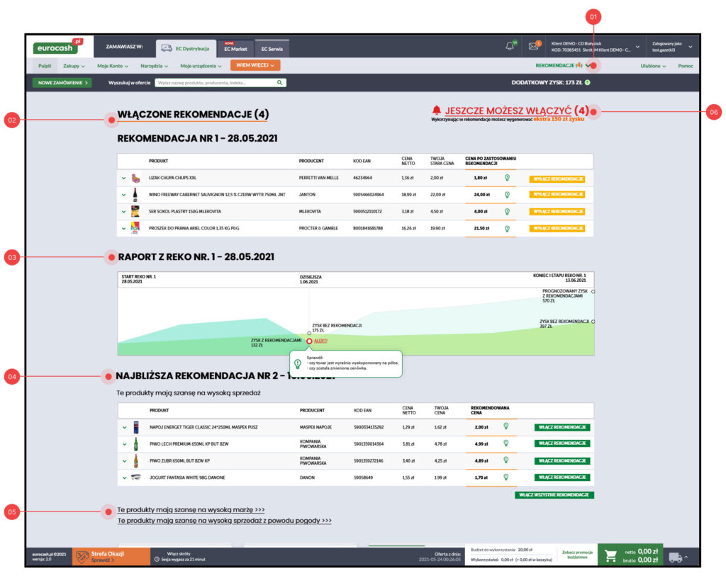The width and height of the screenshot is (726, 588).
Task: Click the red alert marker on the chart
Action: pyautogui.click(x=309, y=341)
